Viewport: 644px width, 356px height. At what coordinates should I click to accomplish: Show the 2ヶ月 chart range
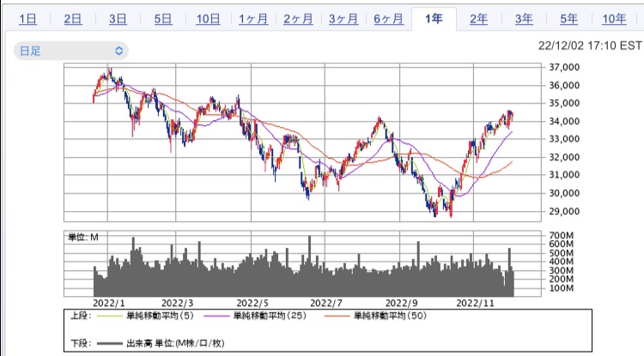click(x=298, y=19)
